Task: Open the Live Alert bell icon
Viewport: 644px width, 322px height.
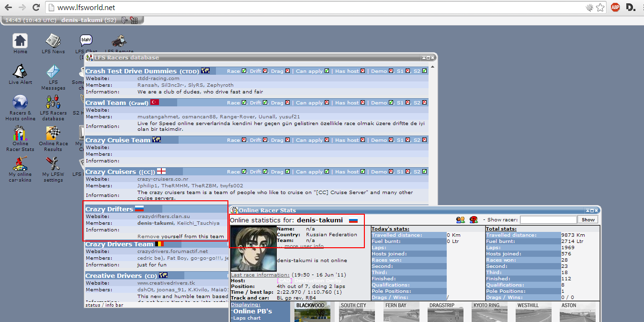Action: tap(20, 71)
